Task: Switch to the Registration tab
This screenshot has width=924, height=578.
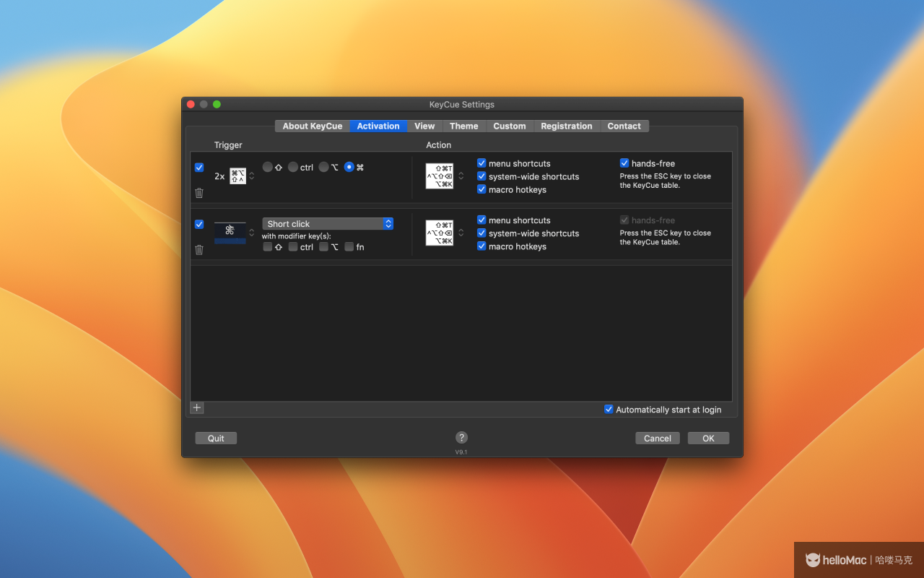Action: [567, 126]
